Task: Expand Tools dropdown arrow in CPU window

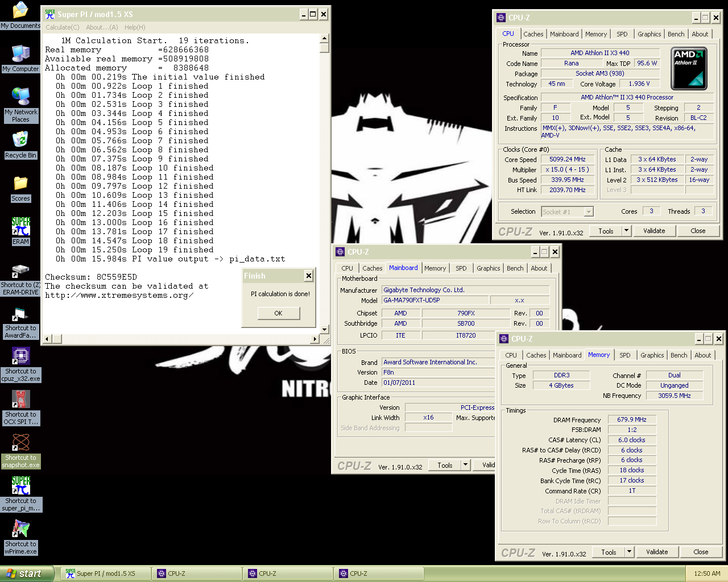Action: pyautogui.click(x=626, y=231)
